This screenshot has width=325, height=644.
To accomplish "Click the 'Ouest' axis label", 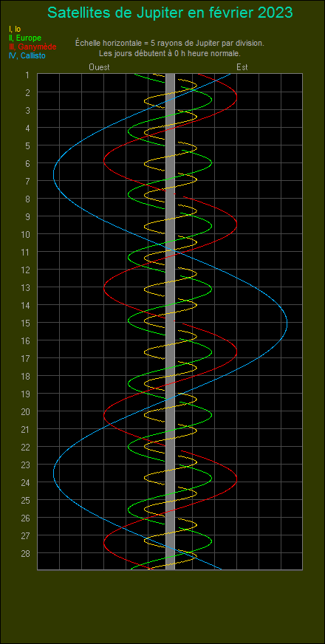I will [99, 67].
